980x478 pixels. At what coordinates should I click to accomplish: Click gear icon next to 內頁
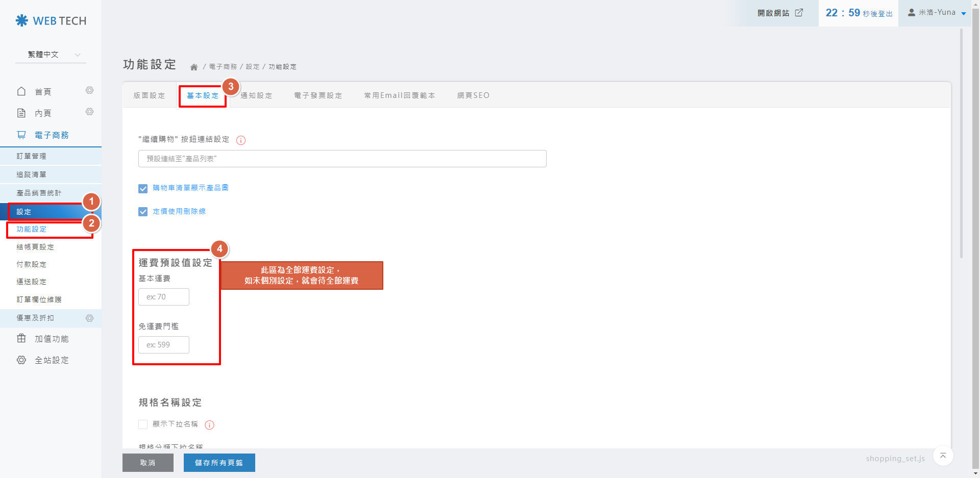(x=89, y=112)
